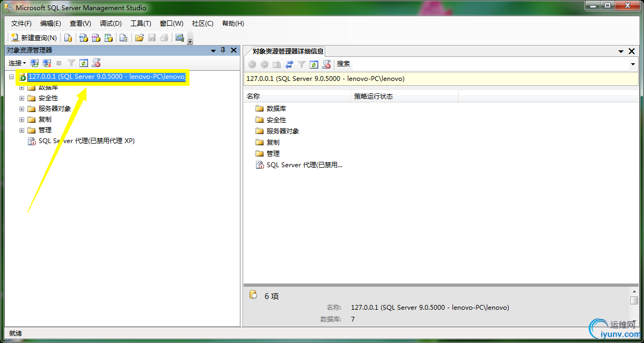The width and height of the screenshot is (644, 343).
Task: Open the 查看(V) menu
Action: (x=80, y=24)
